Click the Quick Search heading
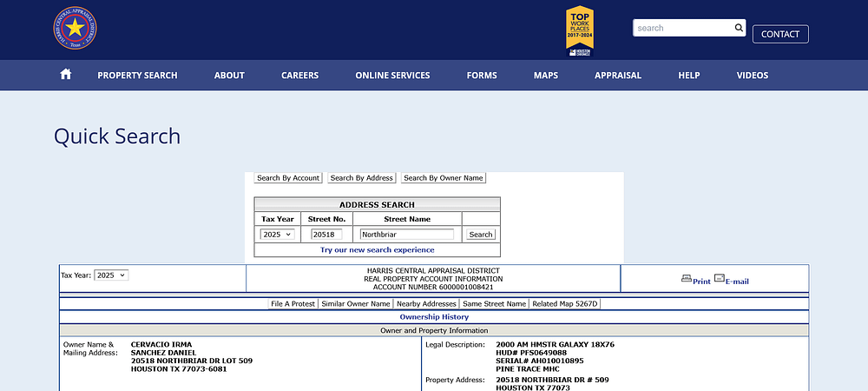Viewport: 868px width, 391px height. tap(117, 136)
